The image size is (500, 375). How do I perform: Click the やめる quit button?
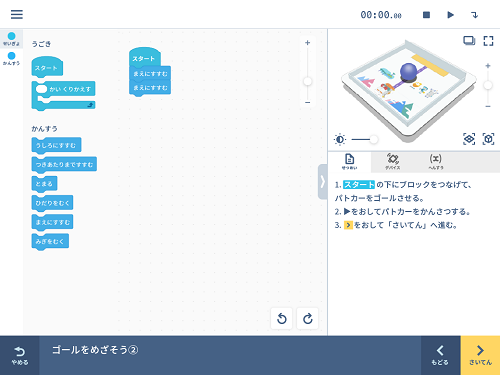[x=20, y=355]
